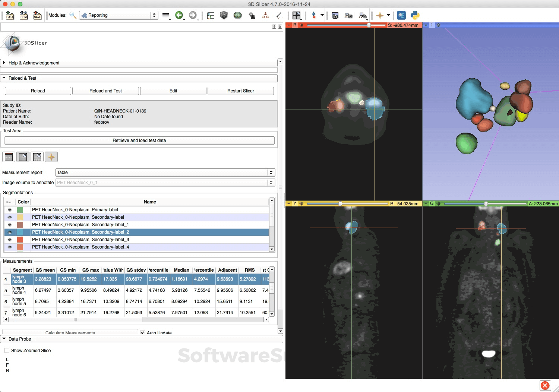The height and width of the screenshot is (392, 559).
Task: Select the Volume Rendering cube icon
Action: coord(224,15)
